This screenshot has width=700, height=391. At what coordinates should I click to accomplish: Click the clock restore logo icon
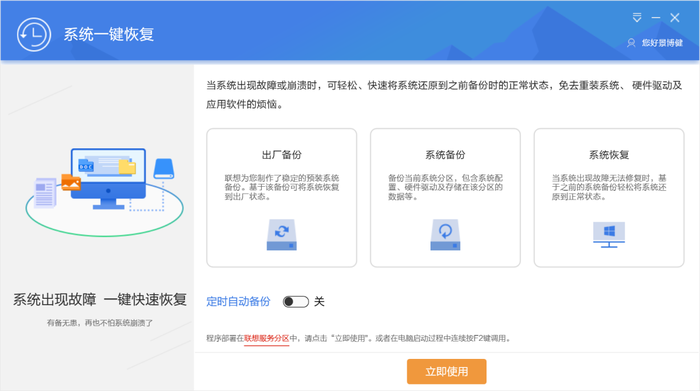click(x=34, y=34)
